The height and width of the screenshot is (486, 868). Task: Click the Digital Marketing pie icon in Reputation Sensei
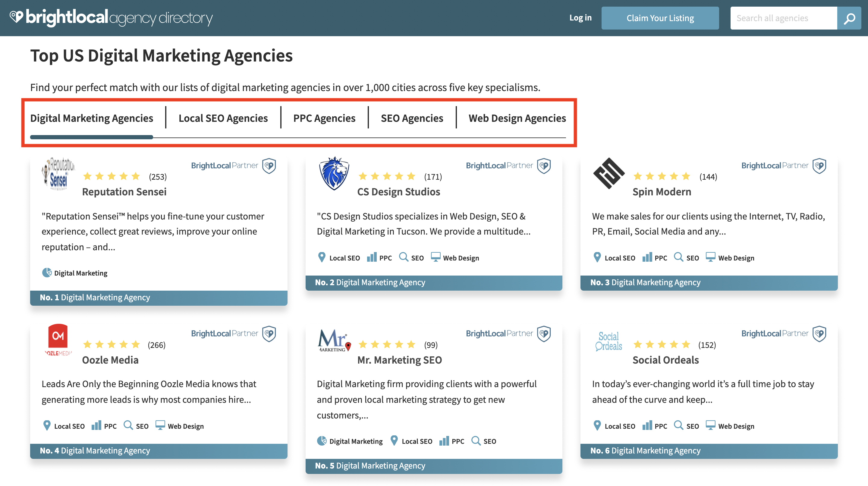coord(47,273)
